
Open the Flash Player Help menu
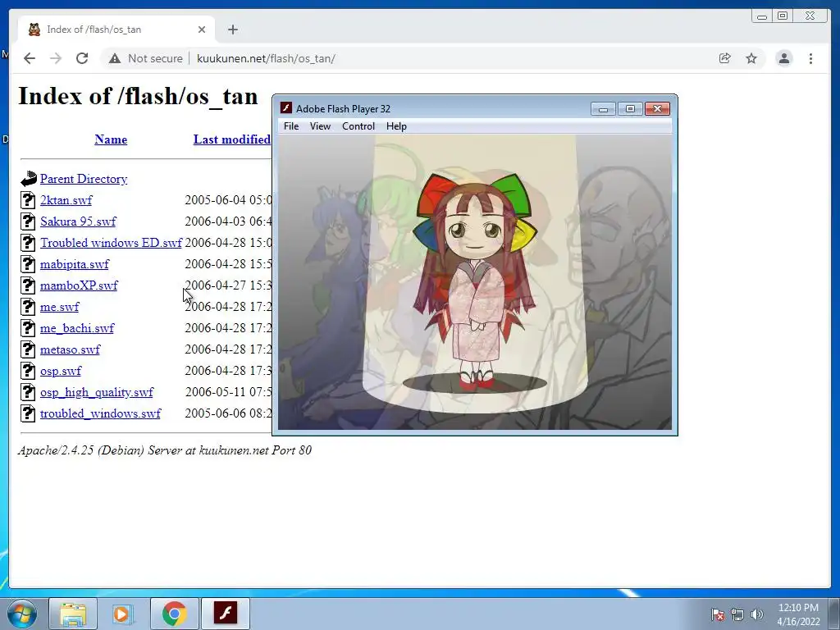(x=396, y=126)
